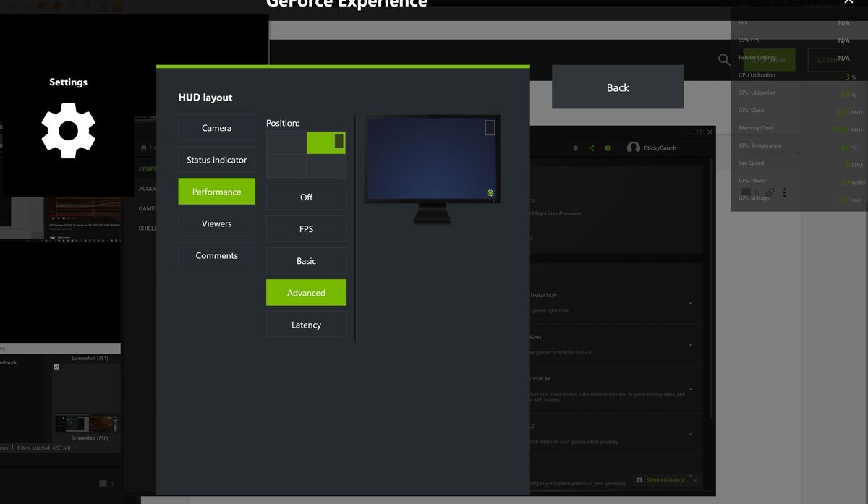Open the GeForce Experience settings gear

pyautogui.click(x=608, y=148)
